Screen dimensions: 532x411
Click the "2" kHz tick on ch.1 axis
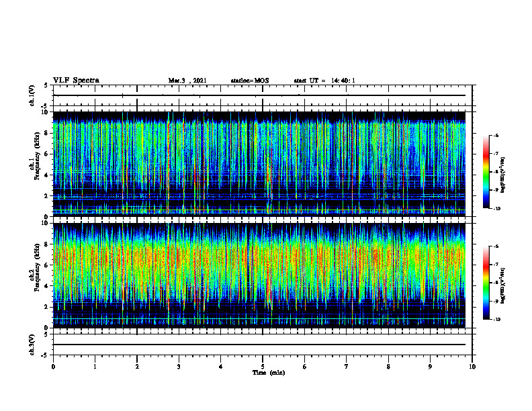coord(46,196)
